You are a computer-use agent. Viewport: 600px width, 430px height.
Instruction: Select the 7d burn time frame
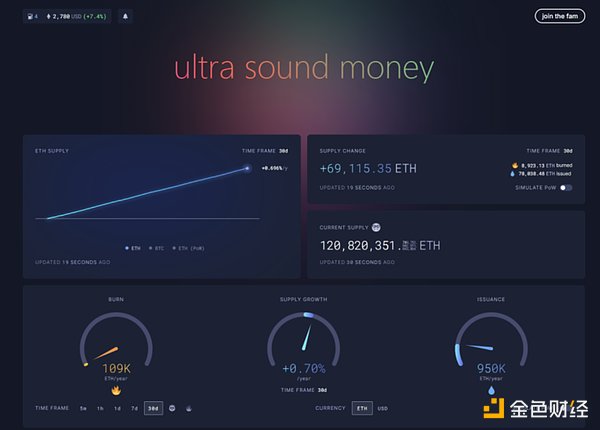[x=134, y=408]
